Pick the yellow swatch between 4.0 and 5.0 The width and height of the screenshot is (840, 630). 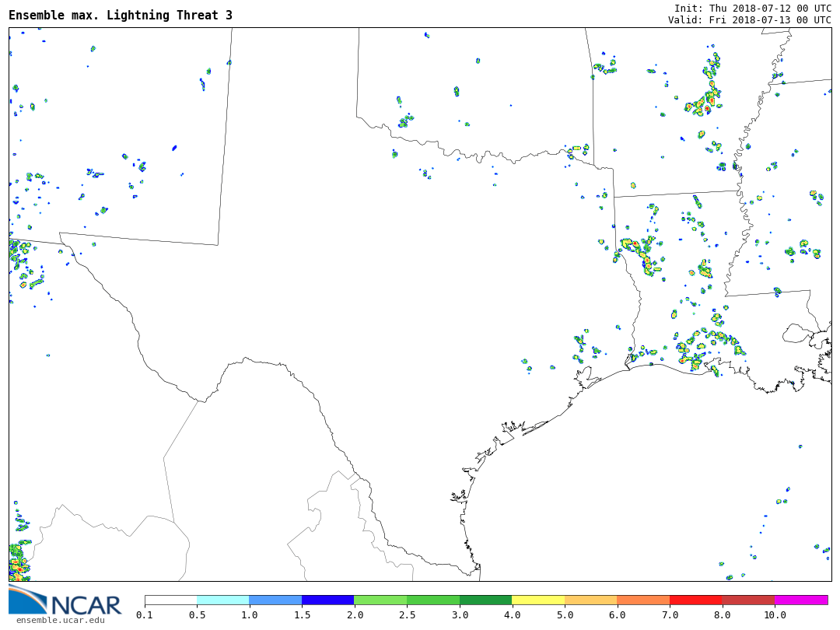point(538,600)
